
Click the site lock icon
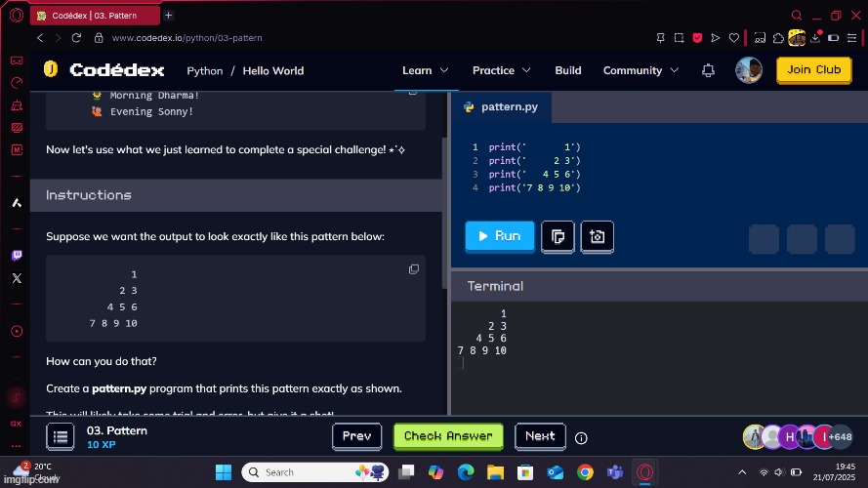[x=99, y=38]
